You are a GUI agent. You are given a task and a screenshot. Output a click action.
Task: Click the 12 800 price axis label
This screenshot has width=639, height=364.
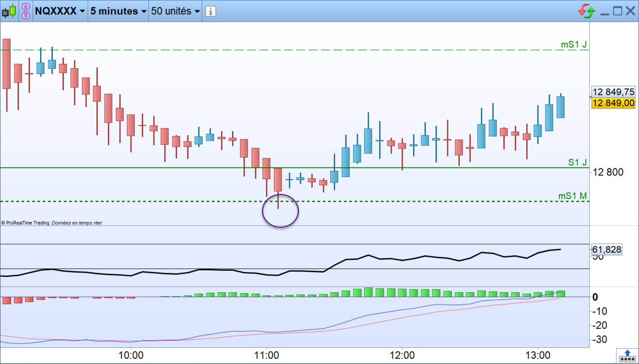[608, 172]
